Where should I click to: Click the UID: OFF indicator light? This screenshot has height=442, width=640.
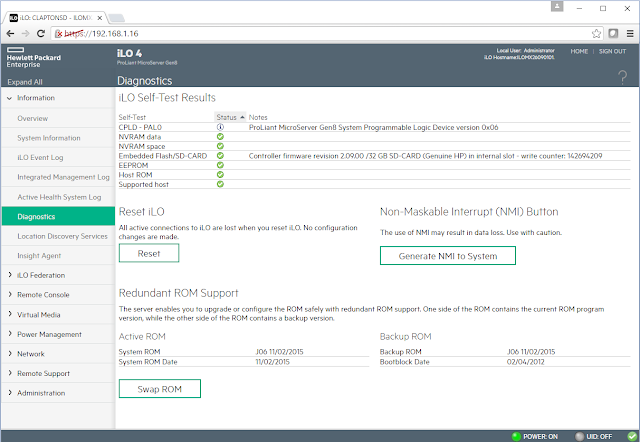pyautogui.click(x=580, y=436)
